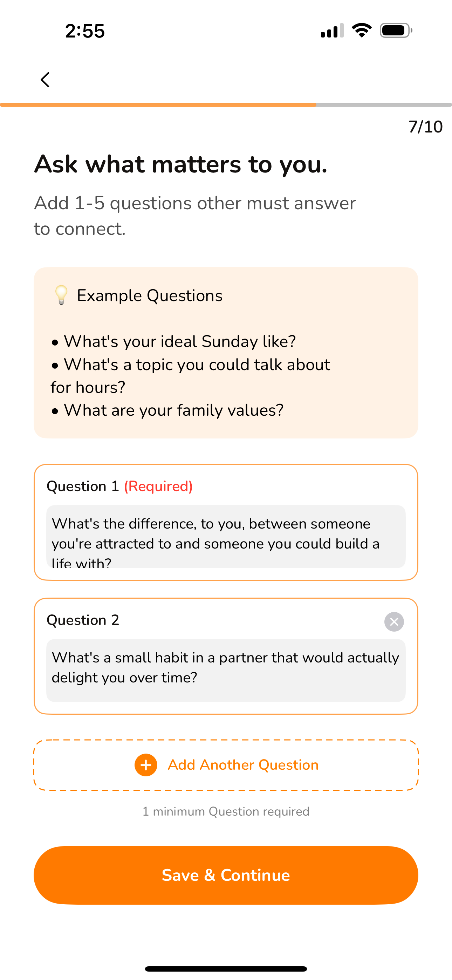Tap the home indicator bar at bottom
The image size is (452, 980).
tap(226, 968)
